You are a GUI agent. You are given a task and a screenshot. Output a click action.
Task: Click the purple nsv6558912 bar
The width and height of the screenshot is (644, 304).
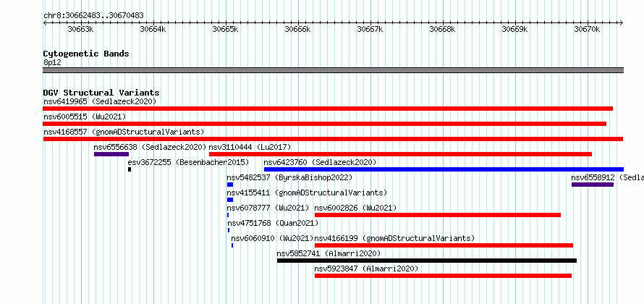click(593, 185)
